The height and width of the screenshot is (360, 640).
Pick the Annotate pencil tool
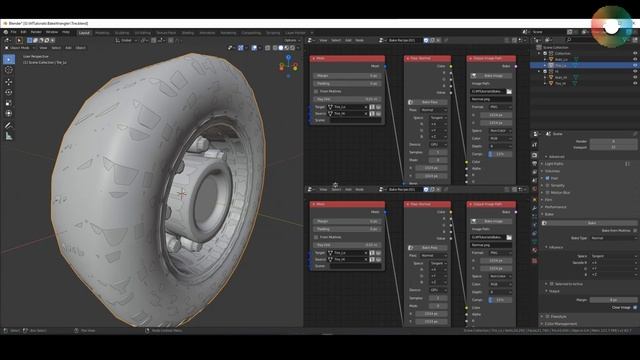tap(9, 125)
